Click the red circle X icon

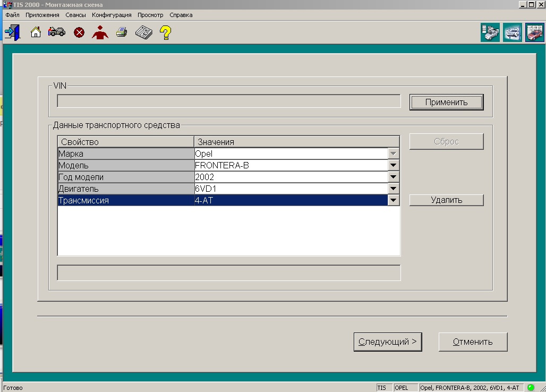click(x=79, y=33)
